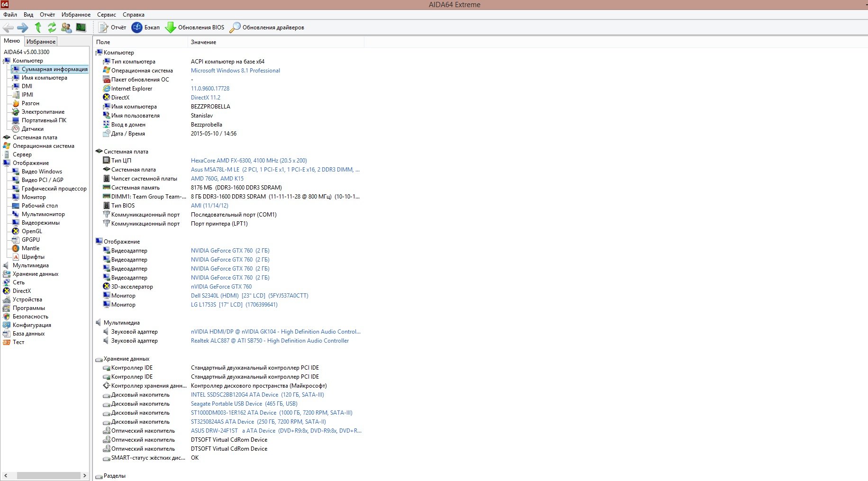Viewport: 868px width, 481px height.
Task: Open Датчики tree item
Action: [x=33, y=129]
